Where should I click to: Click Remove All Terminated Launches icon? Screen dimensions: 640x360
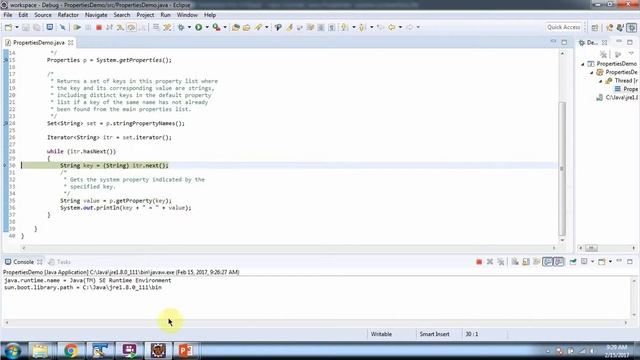click(x=501, y=262)
